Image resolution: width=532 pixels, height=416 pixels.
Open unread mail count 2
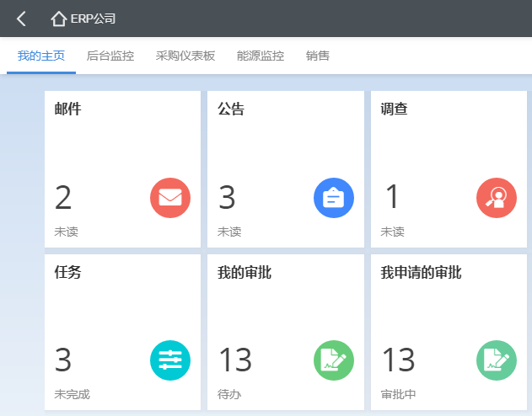click(x=63, y=198)
